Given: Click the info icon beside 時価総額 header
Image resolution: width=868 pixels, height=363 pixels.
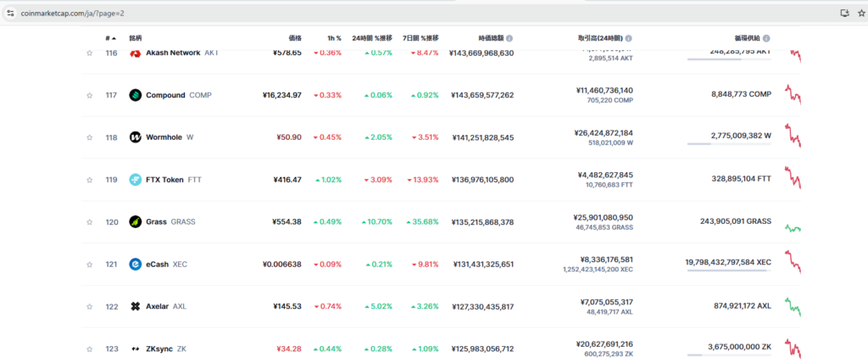Looking at the screenshot, I should (509, 39).
